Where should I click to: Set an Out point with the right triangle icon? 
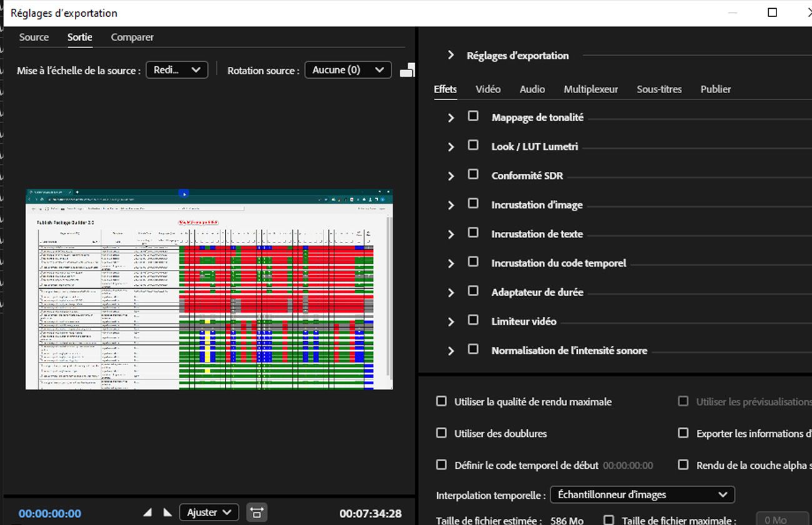click(x=167, y=512)
